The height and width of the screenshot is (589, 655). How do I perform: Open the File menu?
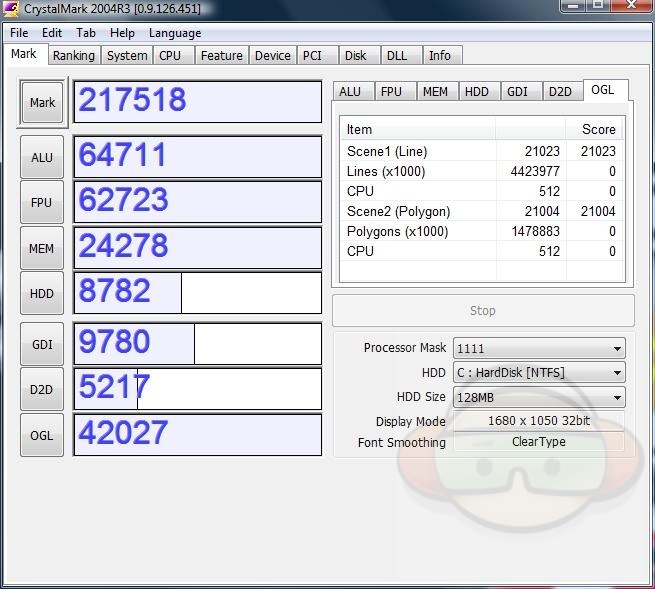[19, 33]
